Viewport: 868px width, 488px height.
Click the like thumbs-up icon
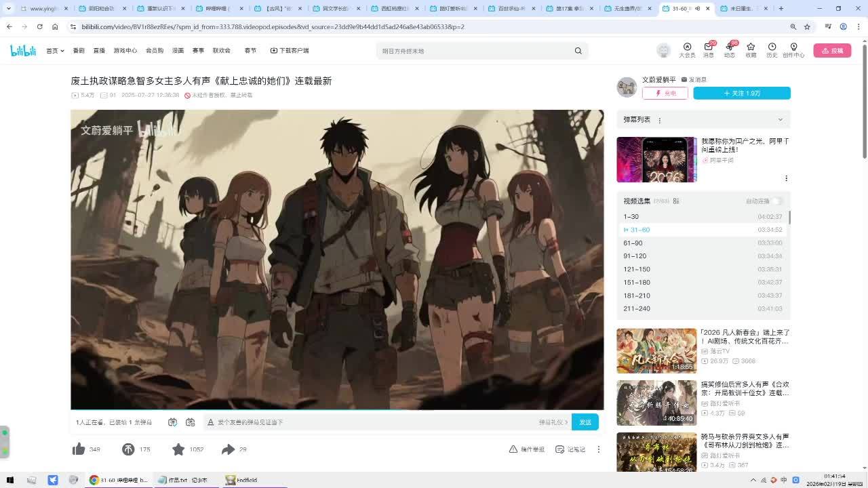[x=79, y=449]
